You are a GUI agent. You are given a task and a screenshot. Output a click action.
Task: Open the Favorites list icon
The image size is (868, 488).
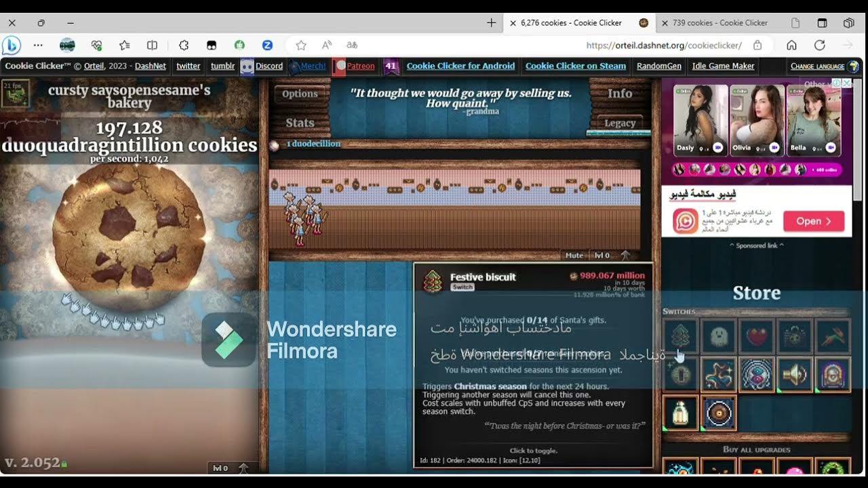point(125,45)
